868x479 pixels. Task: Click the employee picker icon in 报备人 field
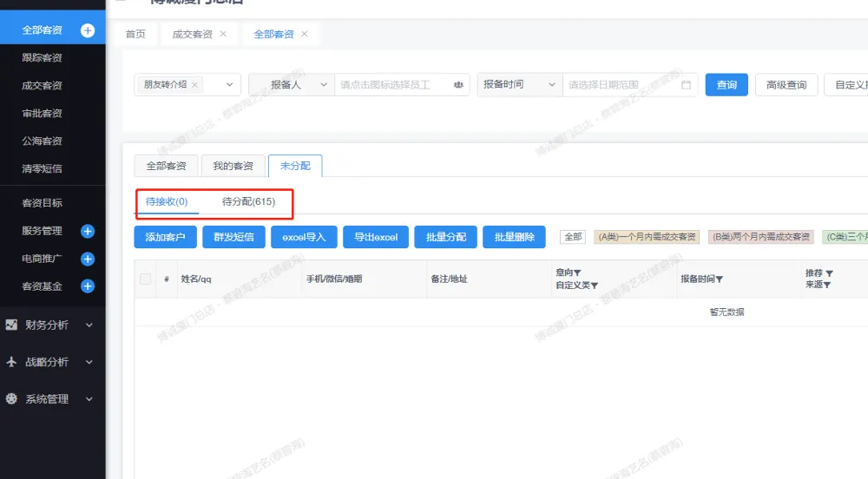tap(458, 85)
